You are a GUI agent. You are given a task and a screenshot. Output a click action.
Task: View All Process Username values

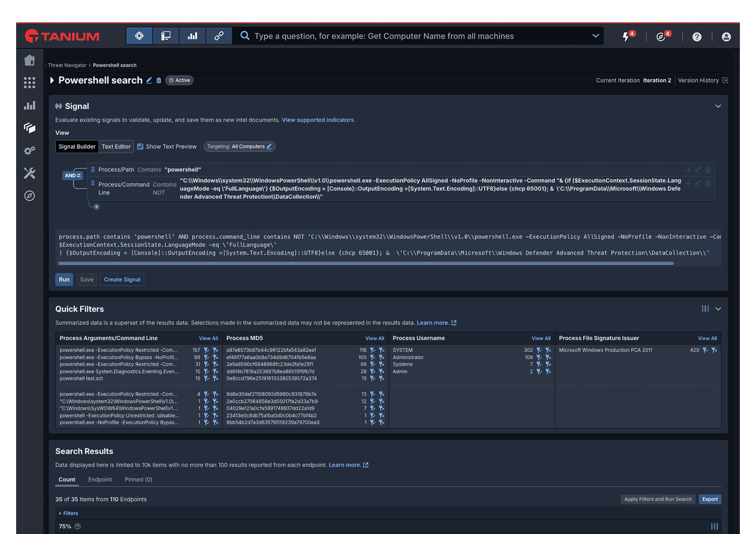[541, 339]
